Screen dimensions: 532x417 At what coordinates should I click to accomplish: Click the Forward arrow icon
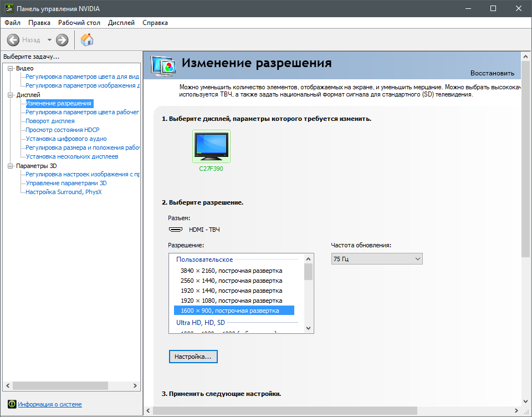[x=62, y=40]
